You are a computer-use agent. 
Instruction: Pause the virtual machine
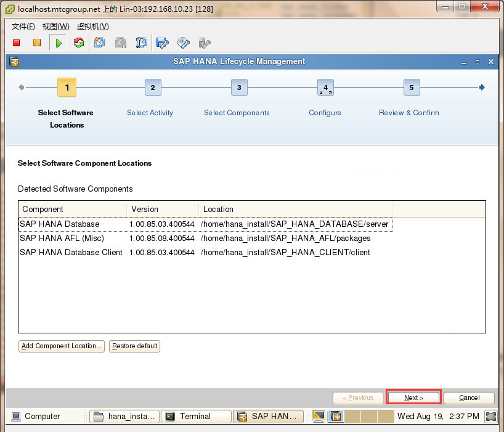pyautogui.click(x=37, y=43)
